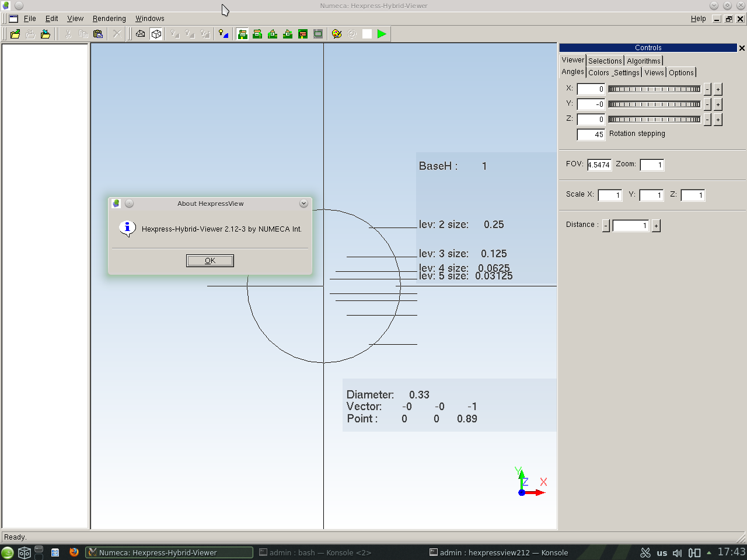Image resolution: width=747 pixels, height=560 pixels.
Task: Click the greyed gear toolbar icon
Action: click(352, 34)
